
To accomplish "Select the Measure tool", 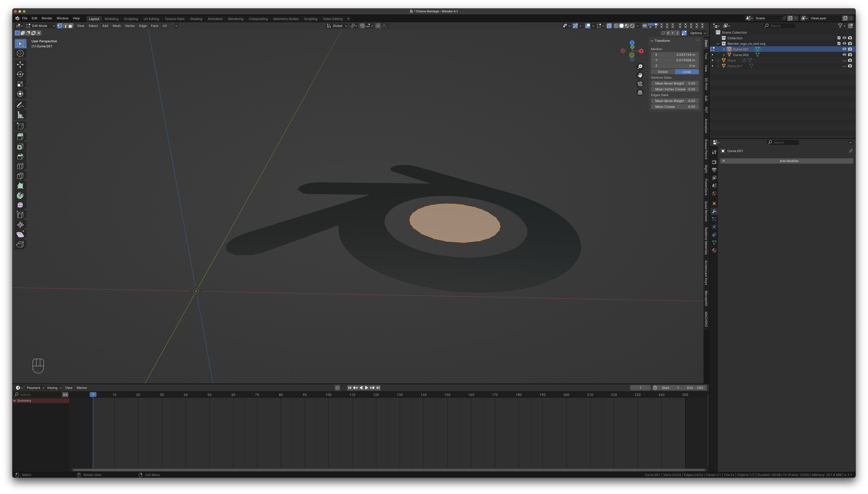I will coord(20,115).
